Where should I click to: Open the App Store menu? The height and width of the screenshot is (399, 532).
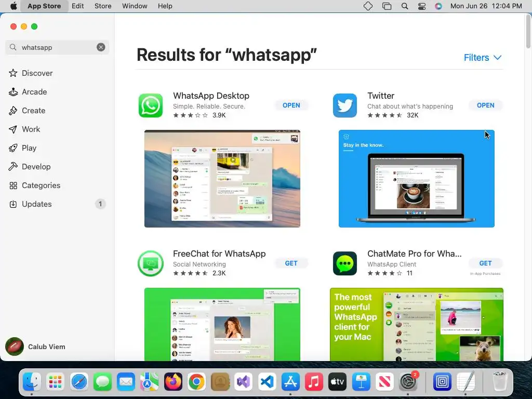(44, 6)
